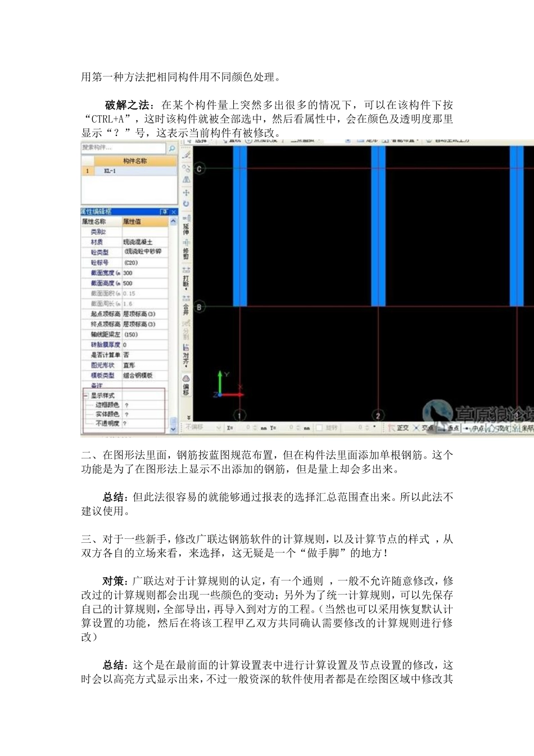This screenshot has width=534, height=756.
Task: Click axis bubble C in the drawing
Action: point(200,168)
